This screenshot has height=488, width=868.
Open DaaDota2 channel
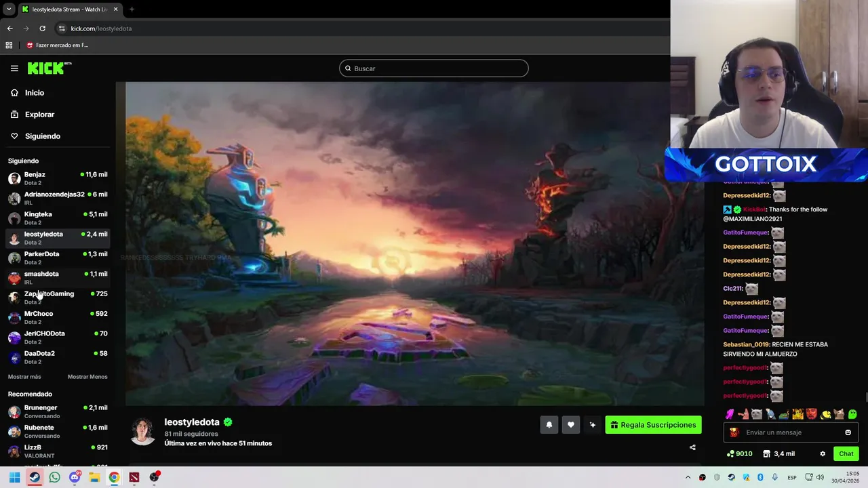coord(58,357)
